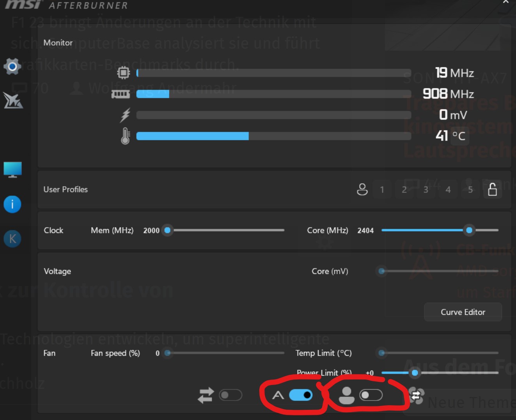Toggle the profile lock padlock icon
The width and height of the screenshot is (516, 420).
coord(493,189)
